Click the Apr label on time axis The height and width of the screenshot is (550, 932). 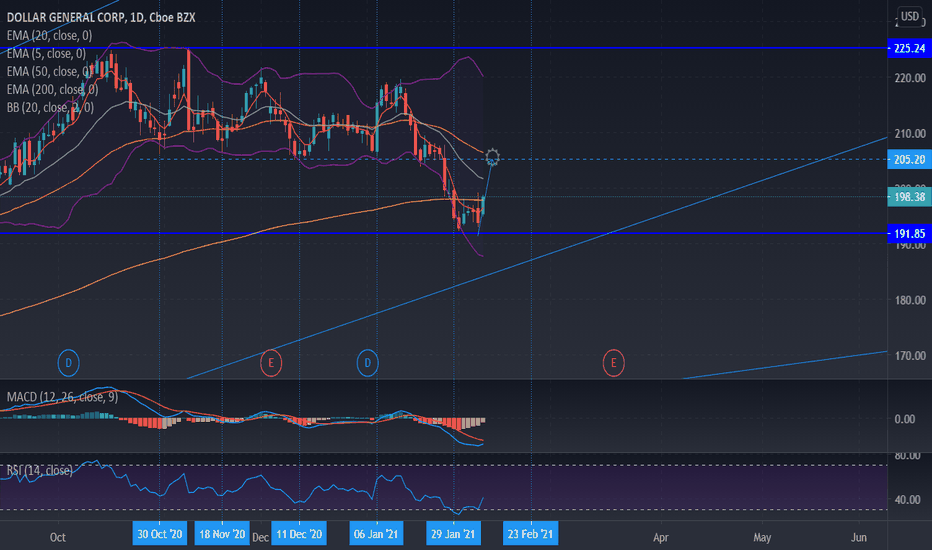click(x=660, y=537)
